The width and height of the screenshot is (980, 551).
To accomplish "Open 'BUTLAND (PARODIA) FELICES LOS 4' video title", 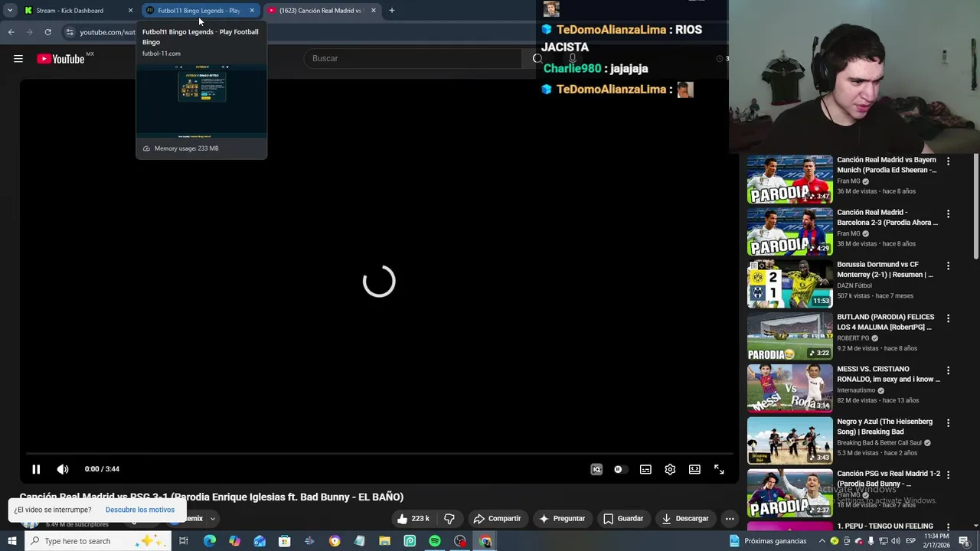I will (885, 322).
